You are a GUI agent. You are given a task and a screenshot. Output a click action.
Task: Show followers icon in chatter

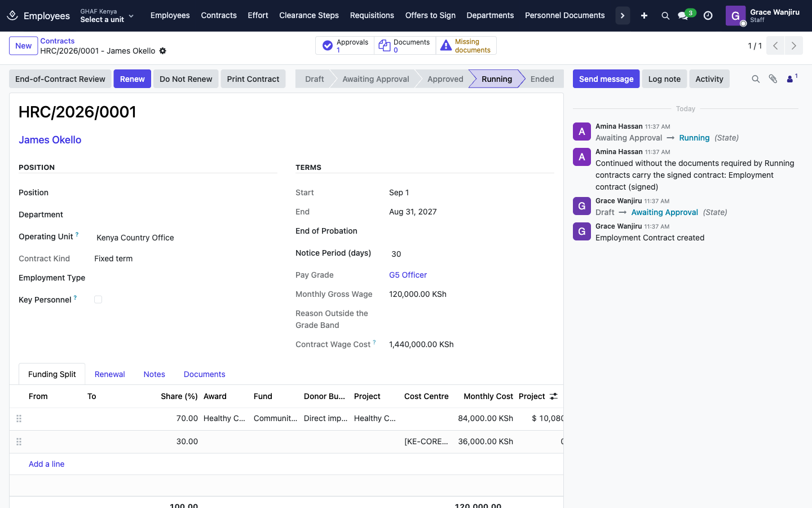[x=792, y=78]
